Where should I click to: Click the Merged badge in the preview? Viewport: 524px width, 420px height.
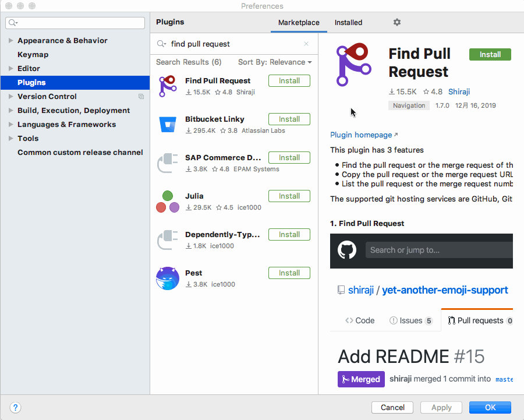pos(361,379)
